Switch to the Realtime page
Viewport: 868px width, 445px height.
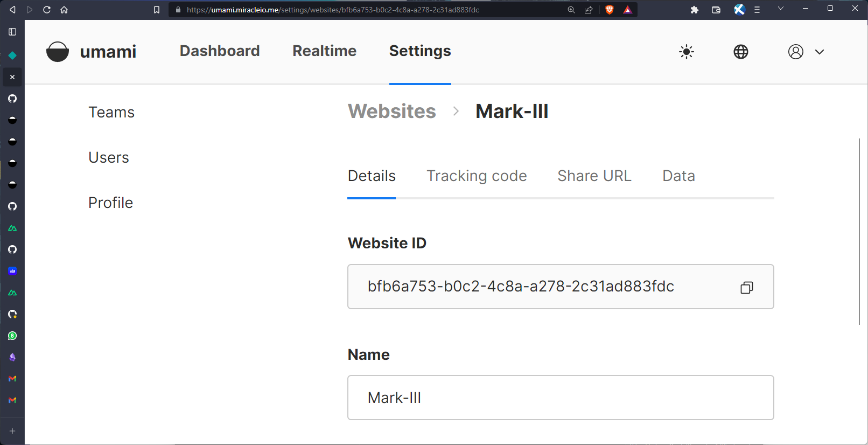[x=324, y=51]
